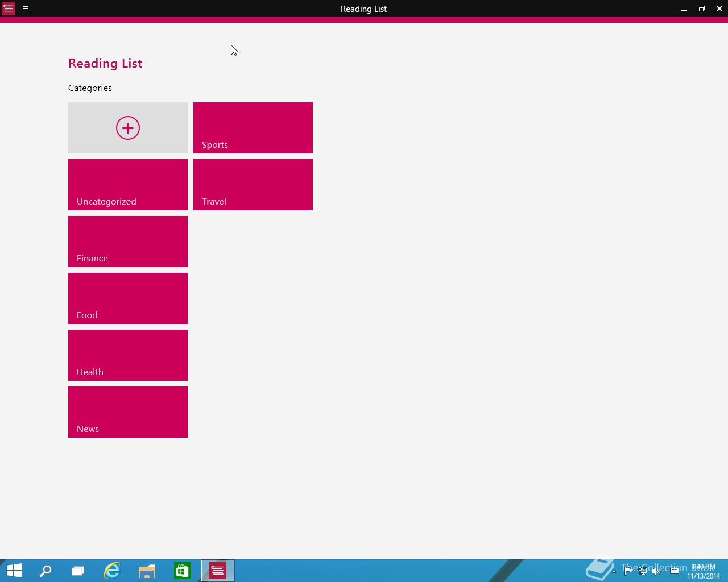728x582 pixels.
Task: Open the Health category tile
Action: coord(128,355)
